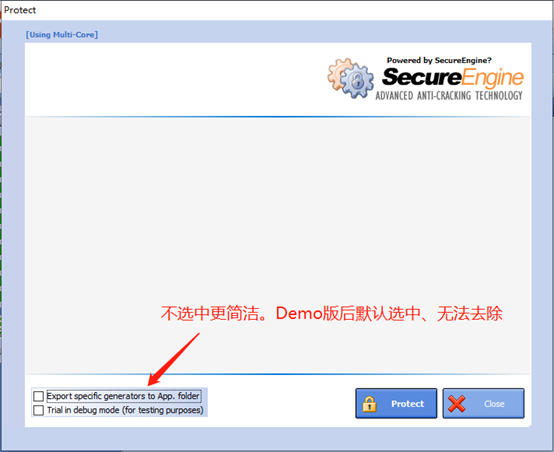Click the padlock icon on Protect button
Screen dimensions: 554x452
coord(369,404)
